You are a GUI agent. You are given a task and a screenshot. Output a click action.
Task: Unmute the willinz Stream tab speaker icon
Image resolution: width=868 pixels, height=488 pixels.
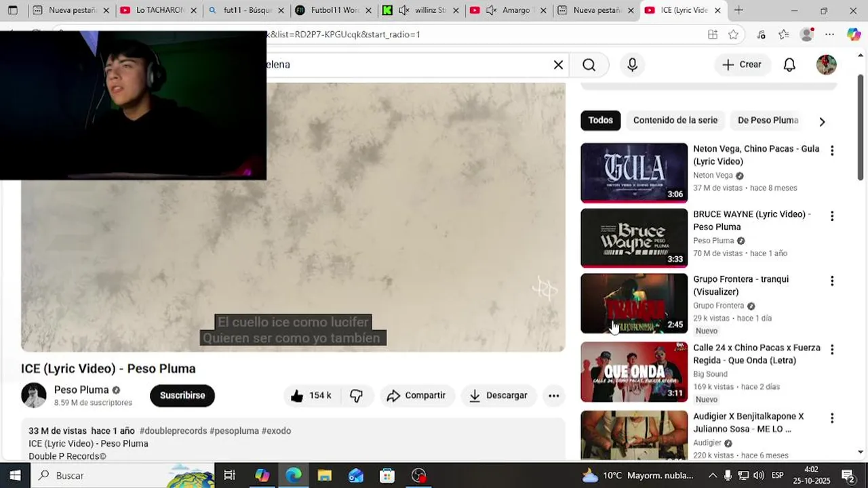pos(403,10)
